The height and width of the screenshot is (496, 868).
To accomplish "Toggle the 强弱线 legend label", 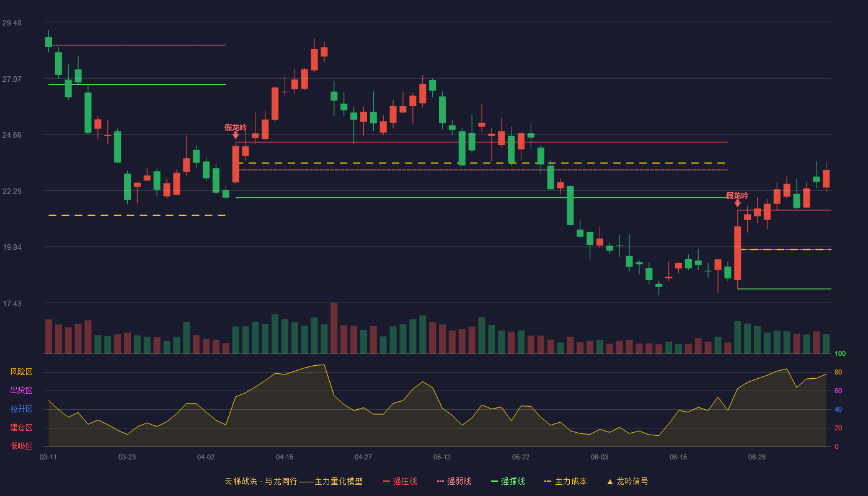I will click(459, 481).
